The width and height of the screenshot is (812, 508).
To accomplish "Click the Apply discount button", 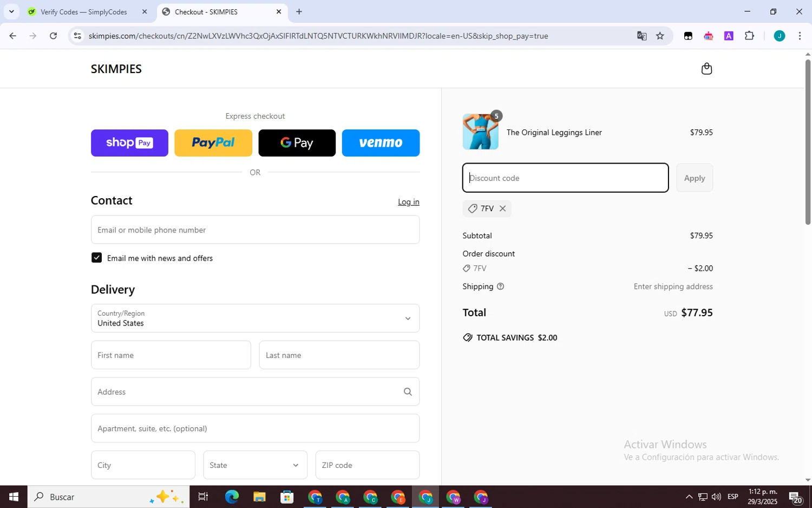I will point(695,178).
